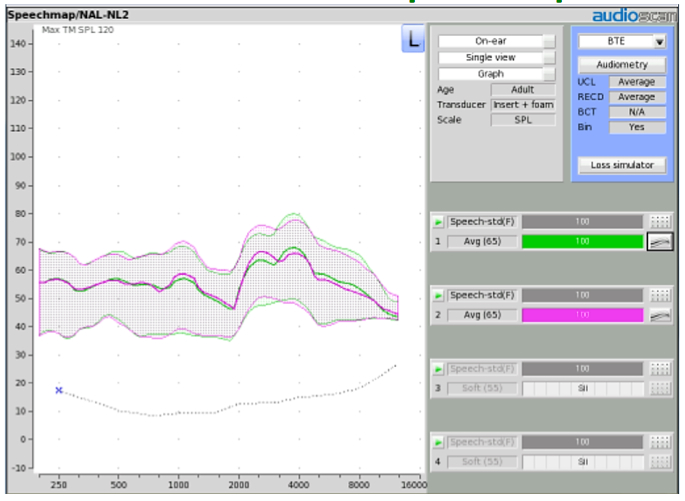Click the Test 4 SII segmented bar
The image size is (685, 501).
tap(582, 462)
